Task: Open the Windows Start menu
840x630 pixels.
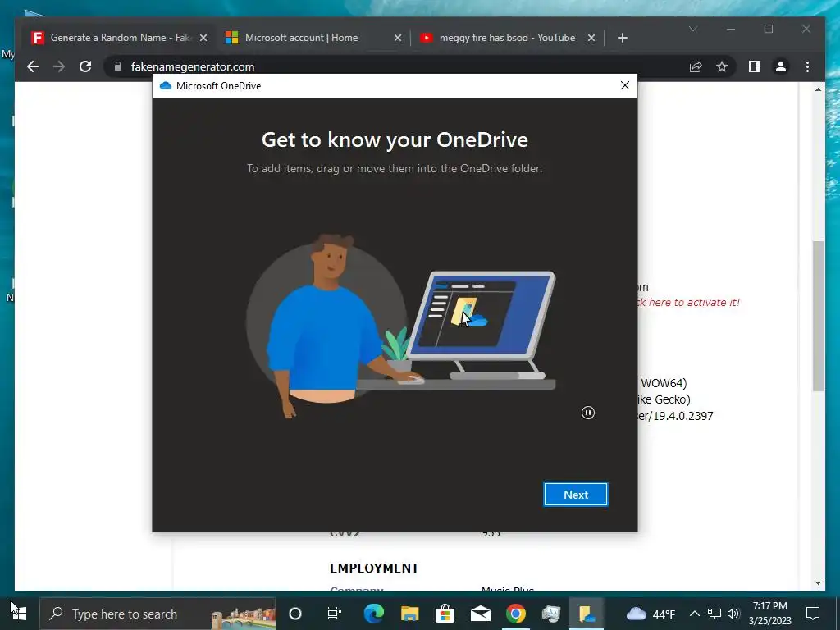Action: 19,614
